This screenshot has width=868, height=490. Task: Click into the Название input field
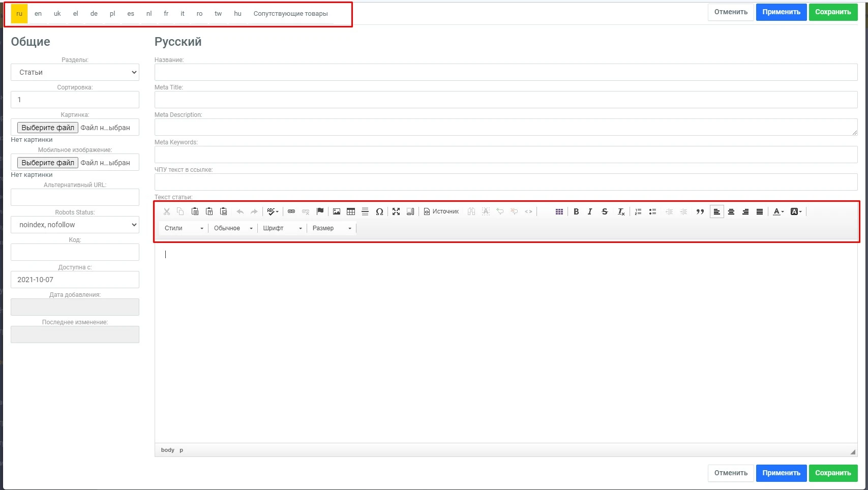tap(505, 72)
